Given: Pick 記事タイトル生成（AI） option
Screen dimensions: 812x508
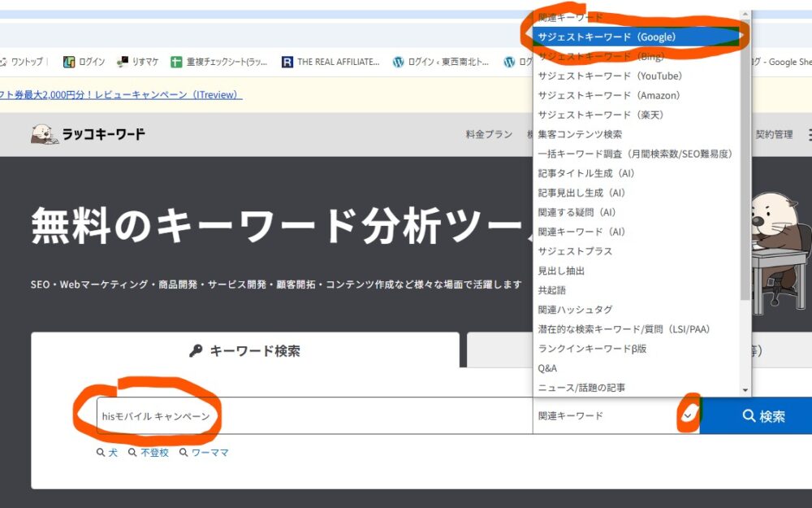Looking at the screenshot, I should coord(637,173).
